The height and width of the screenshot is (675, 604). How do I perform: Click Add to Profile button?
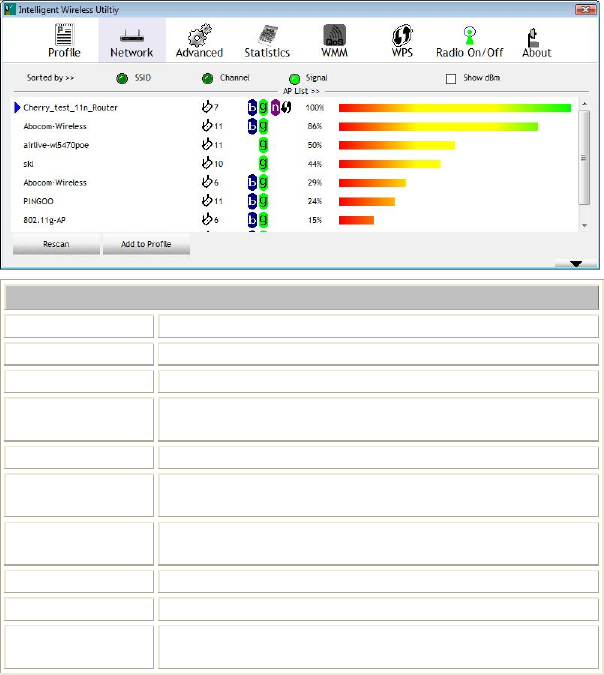pos(146,244)
